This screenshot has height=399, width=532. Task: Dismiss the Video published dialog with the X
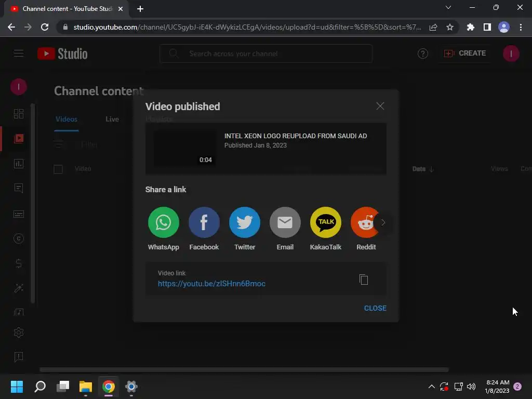380,106
